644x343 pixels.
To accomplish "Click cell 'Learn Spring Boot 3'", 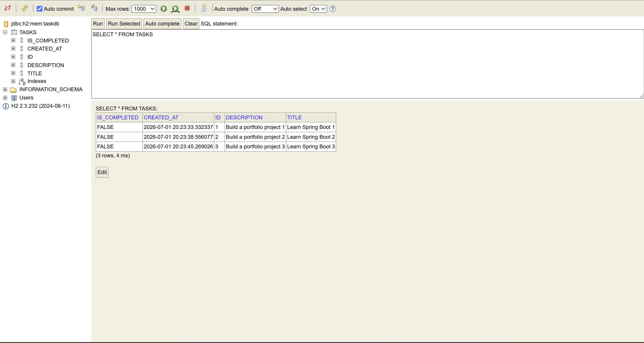I will click(311, 147).
